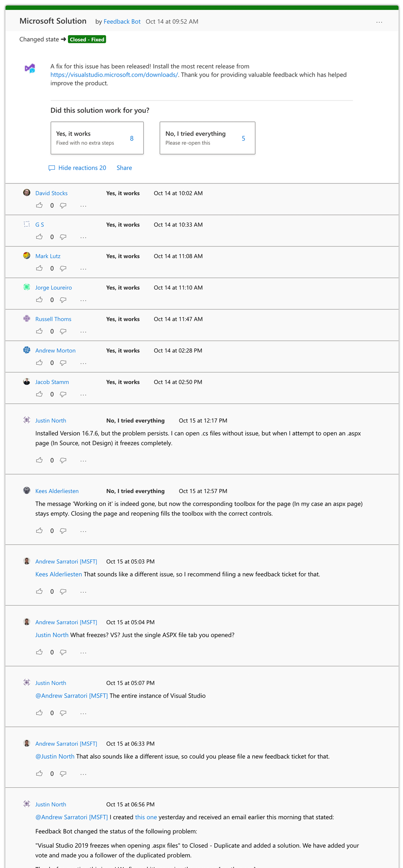Follow the @Justin North mention in 06:33 PM reply

click(x=55, y=756)
